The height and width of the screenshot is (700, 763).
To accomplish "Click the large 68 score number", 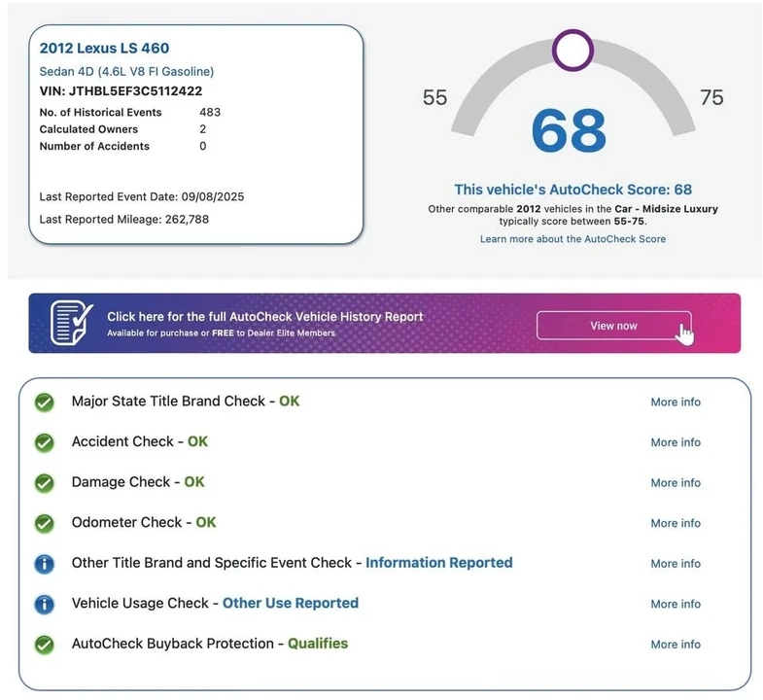I will pos(569,130).
